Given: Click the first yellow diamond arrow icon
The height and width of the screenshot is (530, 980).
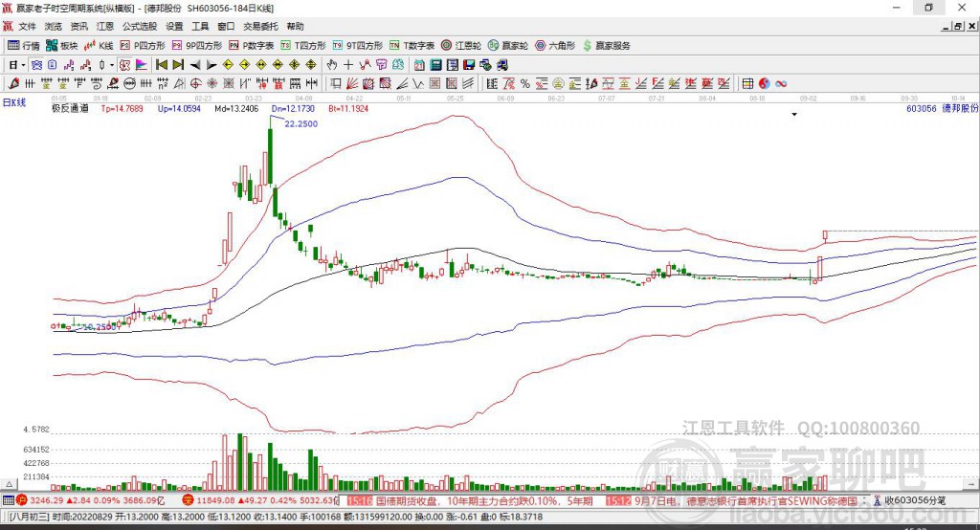Looking at the screenshot, I should pos(228,65).
